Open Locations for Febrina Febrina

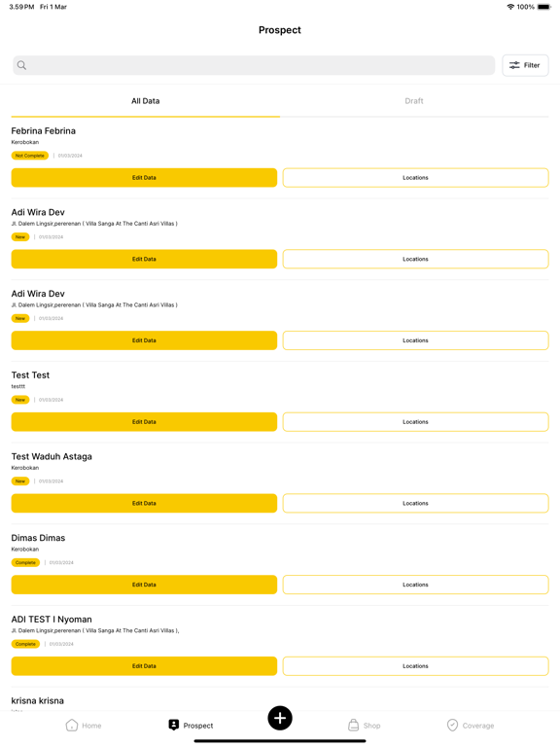(416, 178)
